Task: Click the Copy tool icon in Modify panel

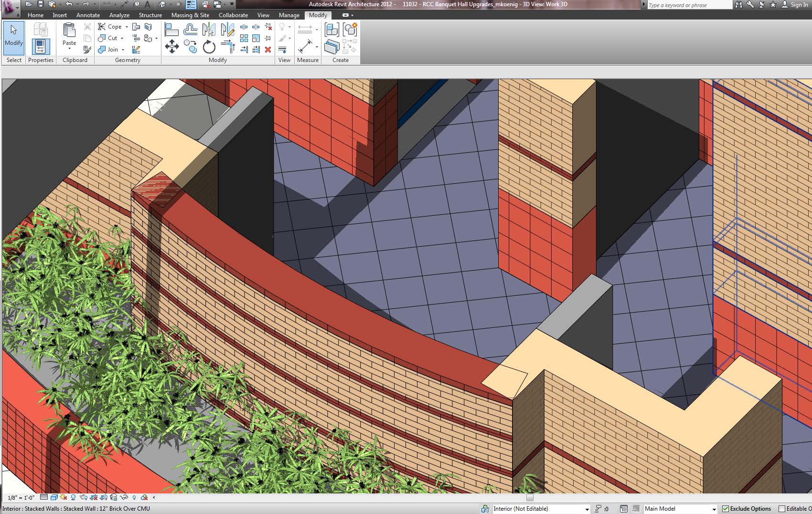Action: (x=190, y=47)
